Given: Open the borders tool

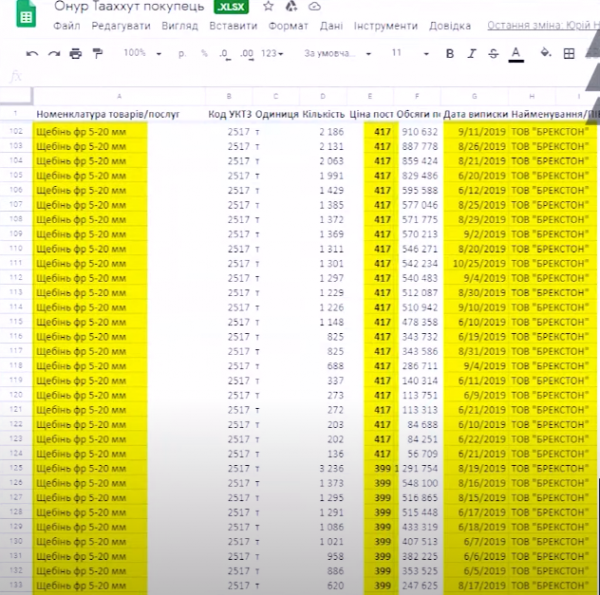Looking at the screenshot, I should (x=569, y=54).
